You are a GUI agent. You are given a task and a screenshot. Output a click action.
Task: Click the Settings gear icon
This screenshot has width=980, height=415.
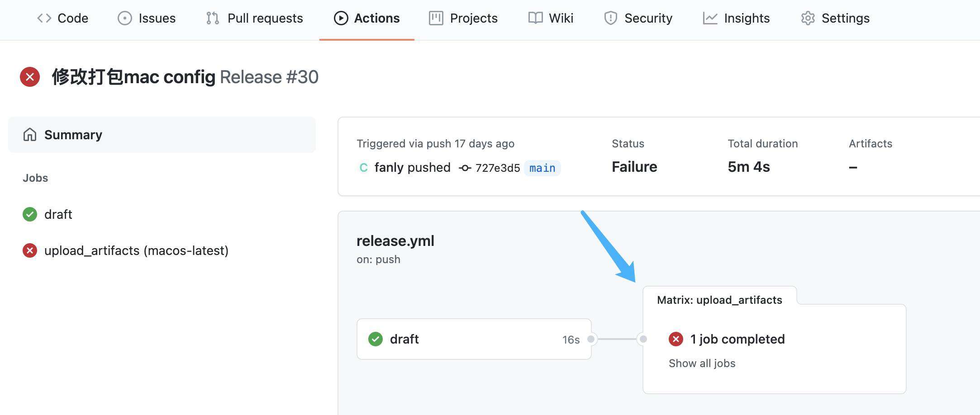click(x=808, y=18)
